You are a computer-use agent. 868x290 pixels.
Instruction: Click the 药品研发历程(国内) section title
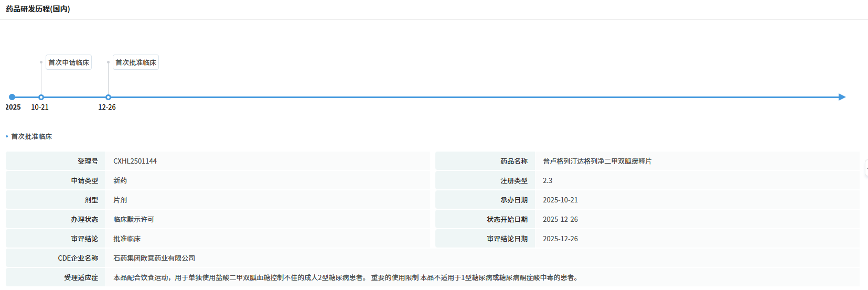38,9
